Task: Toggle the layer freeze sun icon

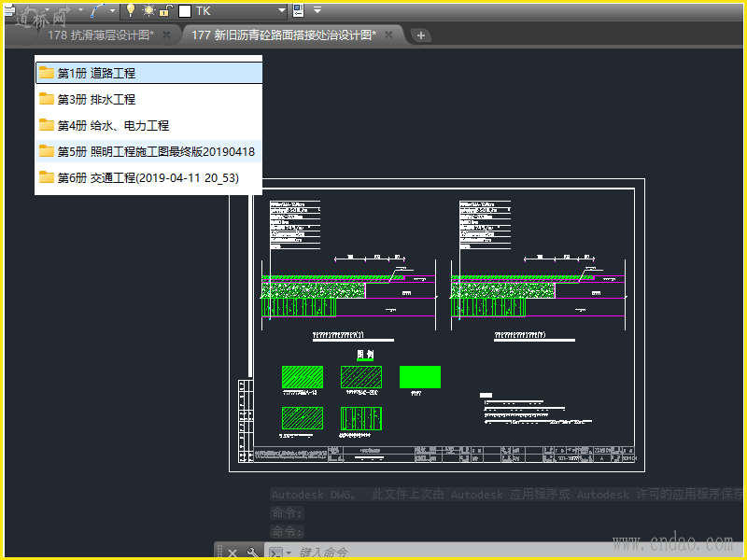Action: pyautogui.click(x=148, y=10)
